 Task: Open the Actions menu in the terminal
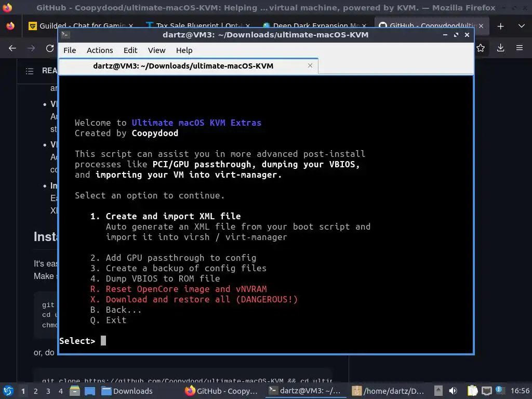100,50
